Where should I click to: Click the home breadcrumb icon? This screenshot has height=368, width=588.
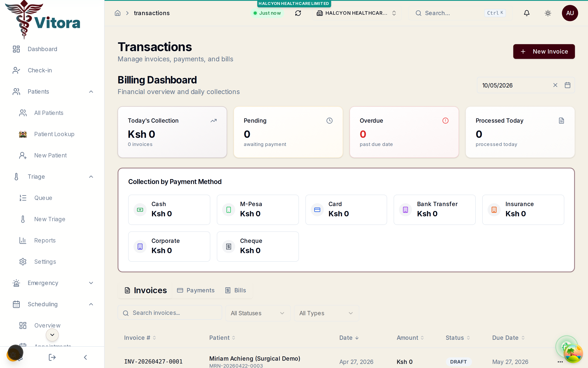(x=118, y=13)
